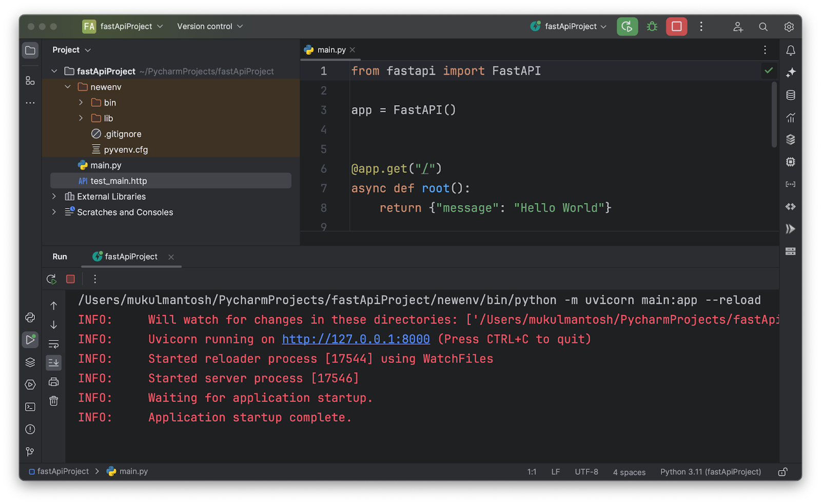Open the Project view dropdown
The image size is (821, 504).
[71, 50]
